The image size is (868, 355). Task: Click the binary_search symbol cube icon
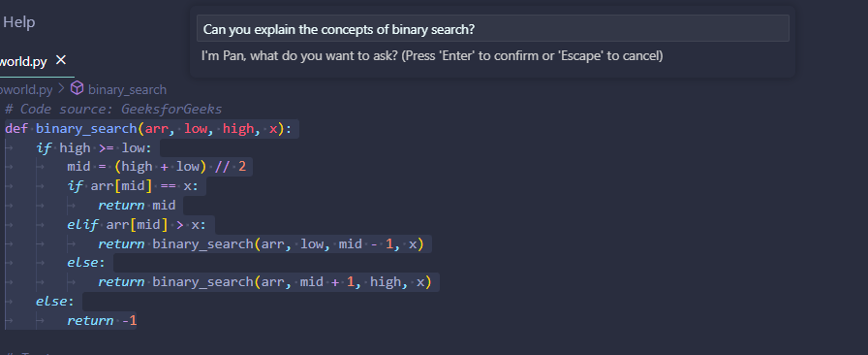coord(77,88)
